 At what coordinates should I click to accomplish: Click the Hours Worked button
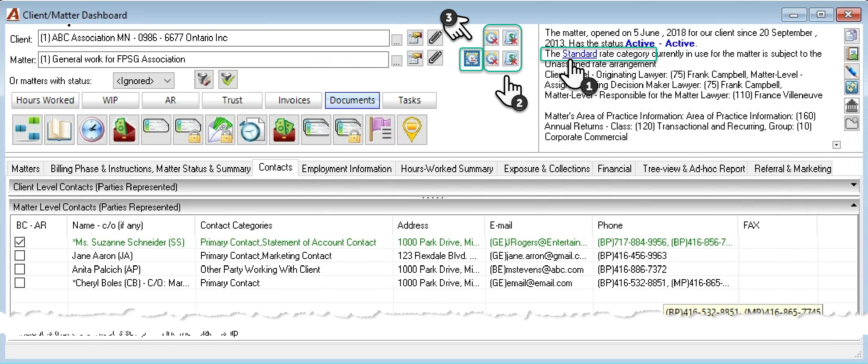[45, 100]
